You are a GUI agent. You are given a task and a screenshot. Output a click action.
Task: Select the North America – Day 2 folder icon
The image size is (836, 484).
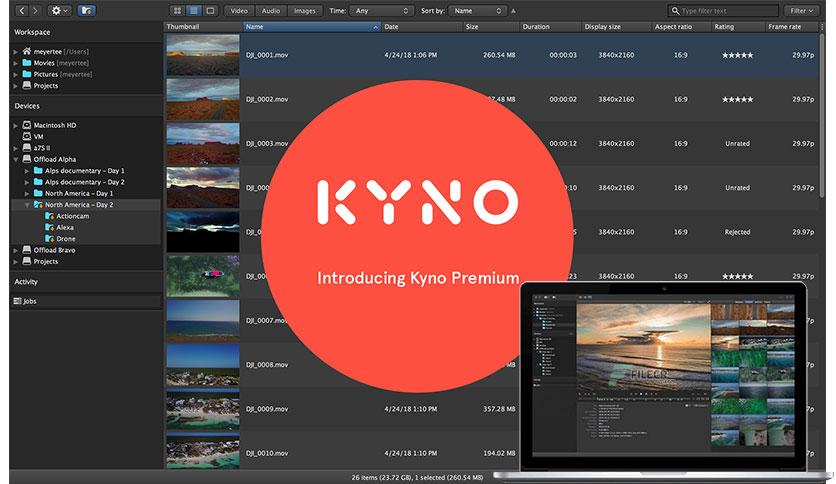[38, 204]
